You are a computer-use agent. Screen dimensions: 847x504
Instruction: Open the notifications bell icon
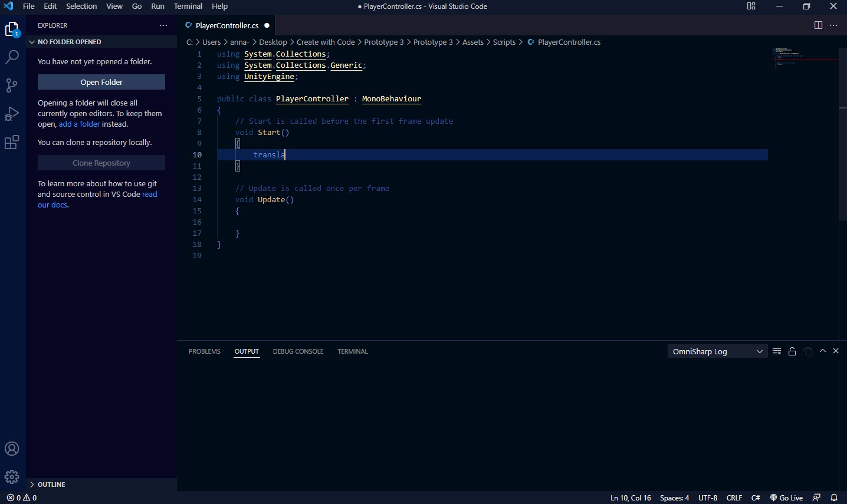(834, 498)
